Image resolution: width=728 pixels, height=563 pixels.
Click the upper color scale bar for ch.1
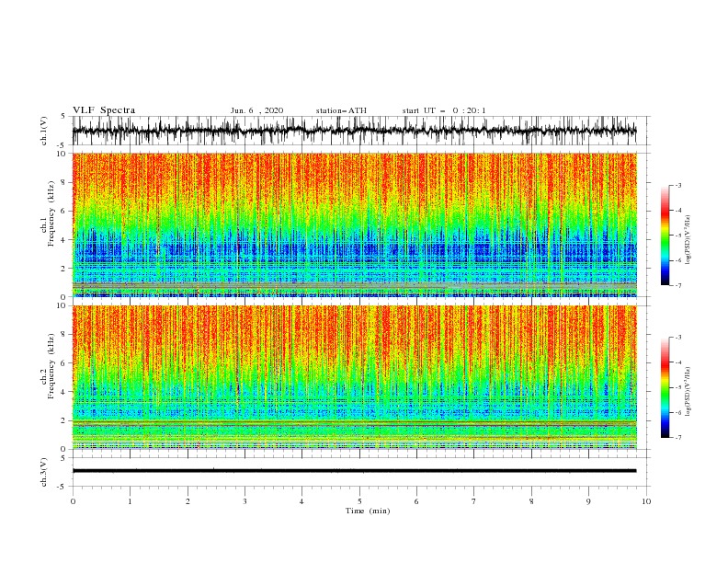click(665, 236)
